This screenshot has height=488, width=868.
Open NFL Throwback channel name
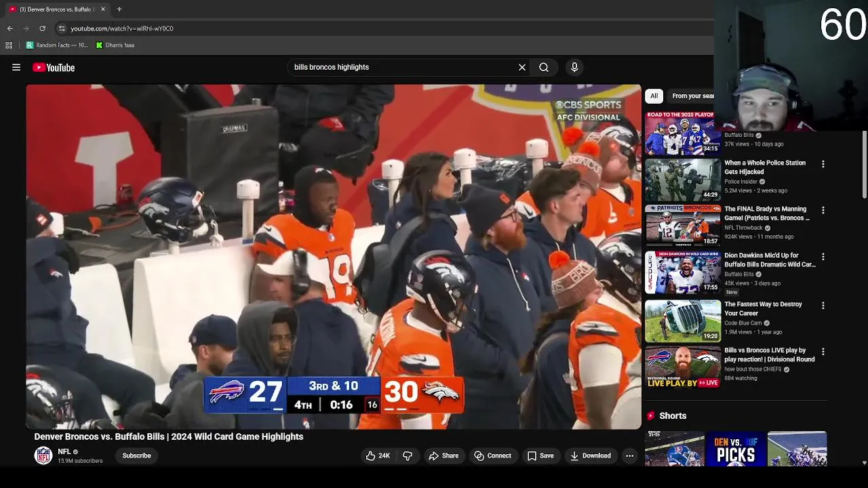[x=743, y=228]
